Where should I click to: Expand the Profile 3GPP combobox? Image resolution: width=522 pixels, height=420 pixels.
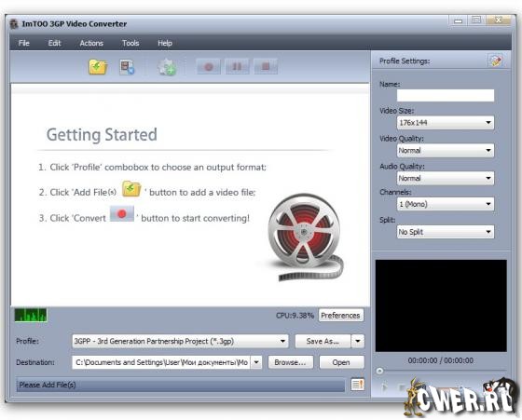(180, 341)
